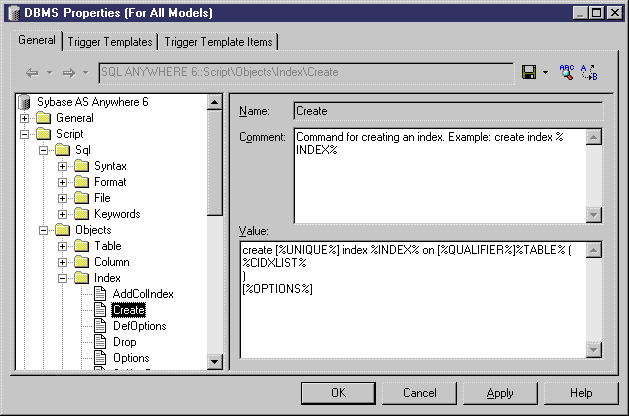
Task: Click the ABC magnifier find icon
Action: coord(566,72)
